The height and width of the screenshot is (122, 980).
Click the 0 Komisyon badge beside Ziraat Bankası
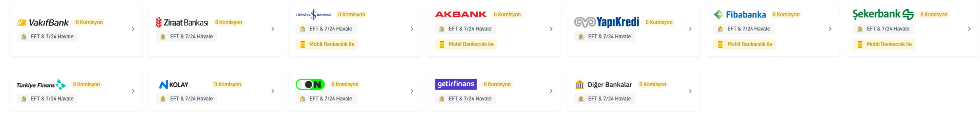click(228, 22)
